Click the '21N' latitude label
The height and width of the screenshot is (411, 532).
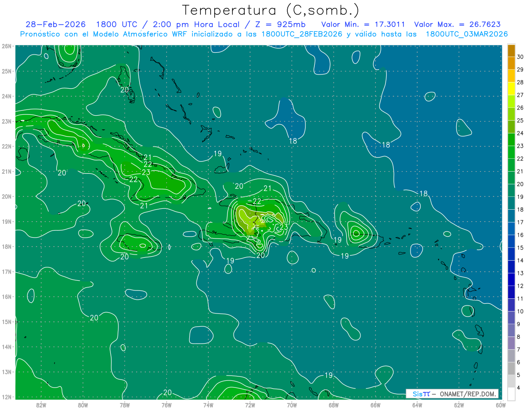7,171
